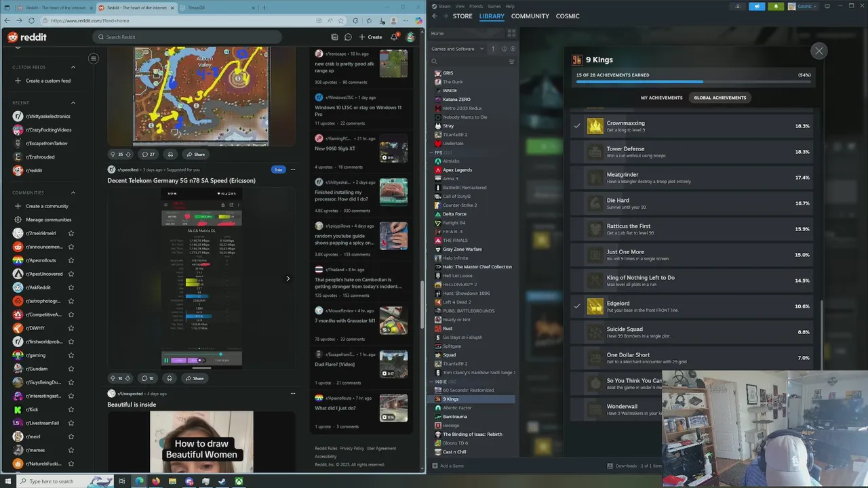Image resolution: width=868 pixels, height=488 pixels.
Task: Open the COSMIC profile tab in Steam
Action: coord(568,16)
